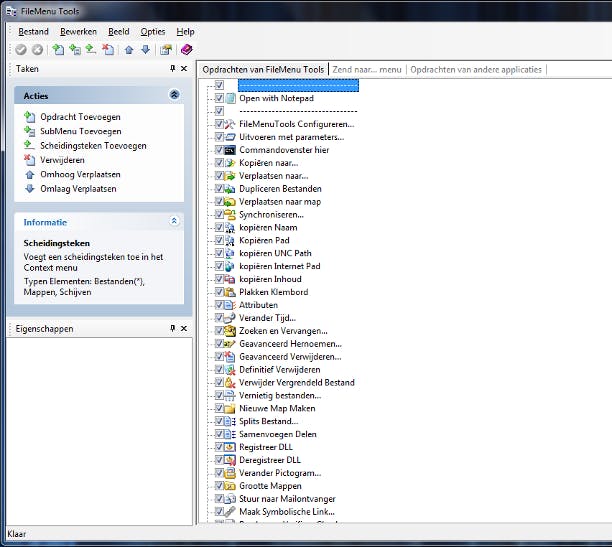
Task: Click the add command toolbar icon
Action: click(58, 50)
